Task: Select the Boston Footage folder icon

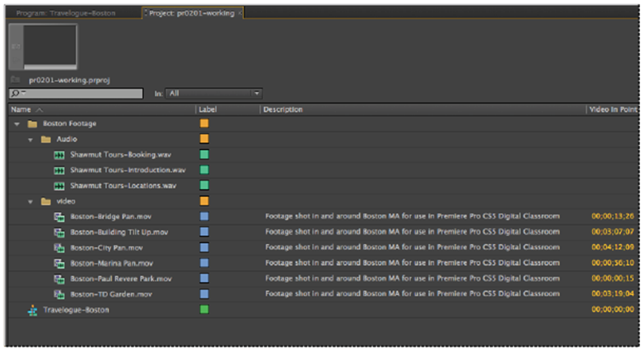Action: [32, 124]
